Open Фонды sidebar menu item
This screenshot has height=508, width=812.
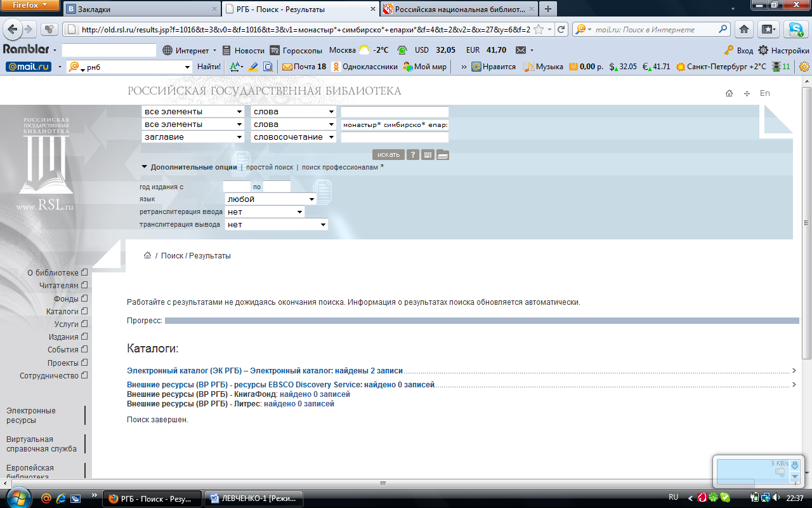click(70, 298)
